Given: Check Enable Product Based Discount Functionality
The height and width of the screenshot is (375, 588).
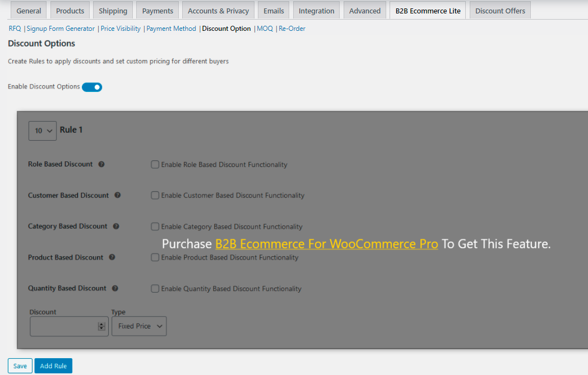Looking at the screenshot, I should (155, 257).
